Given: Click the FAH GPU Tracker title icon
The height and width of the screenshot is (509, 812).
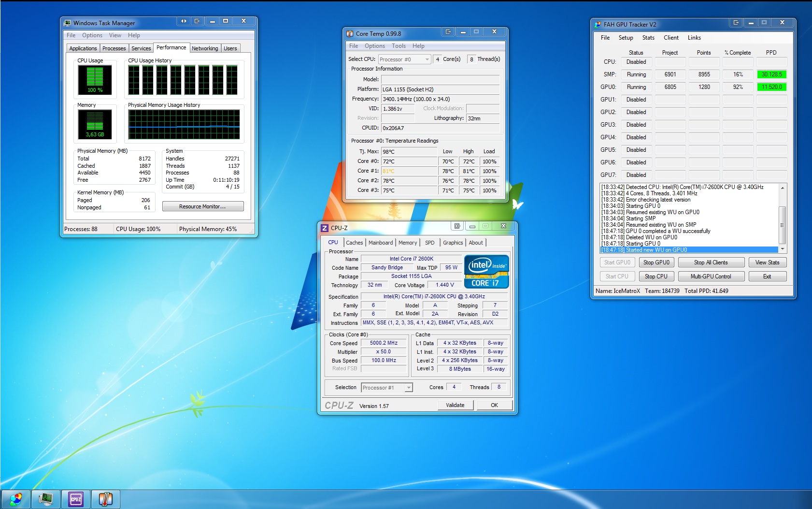Looking at the screenshot, I should pyautogui.click(x=598, y=24).
